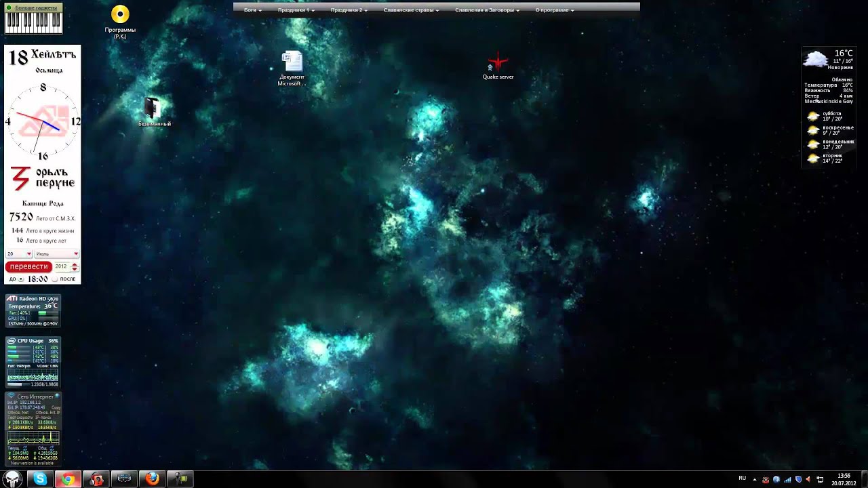Image resolution: width=868 pixels, height=488 pixels.
Task: Click New version is available notice
Action: tap(33, 464)
